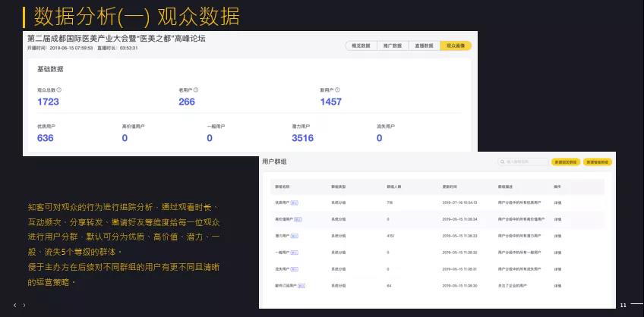
Task: Select the 观众画像 tab
Action: [x=456, y=46]
